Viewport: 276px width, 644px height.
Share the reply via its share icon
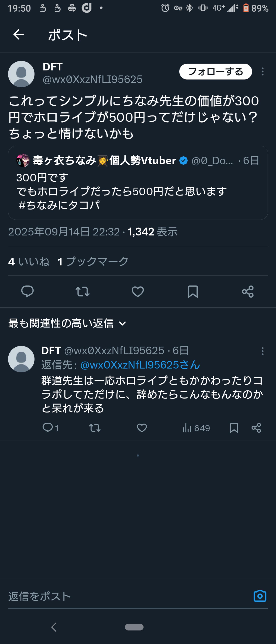256,428
